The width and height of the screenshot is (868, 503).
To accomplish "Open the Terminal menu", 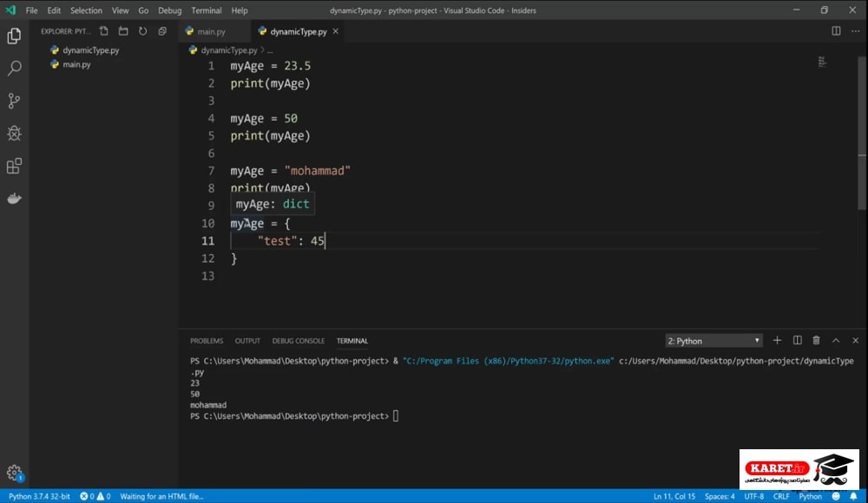I will click(x=207, y=10).
